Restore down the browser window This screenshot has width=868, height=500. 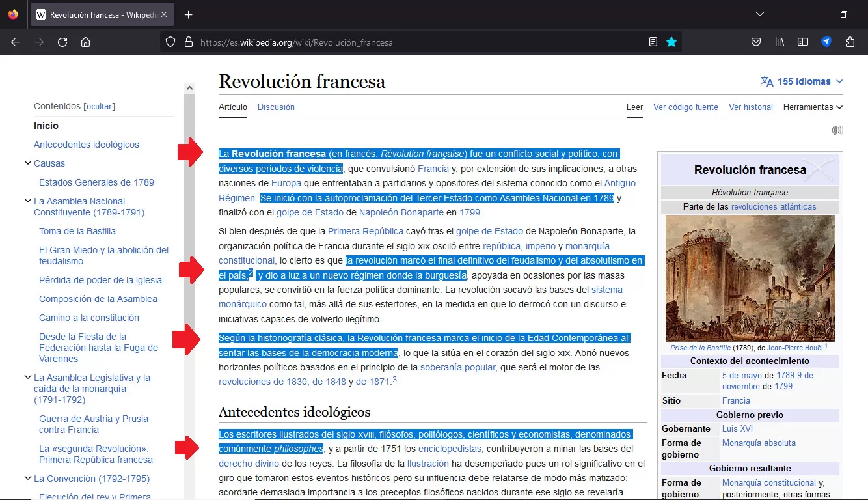coord(844,14)
